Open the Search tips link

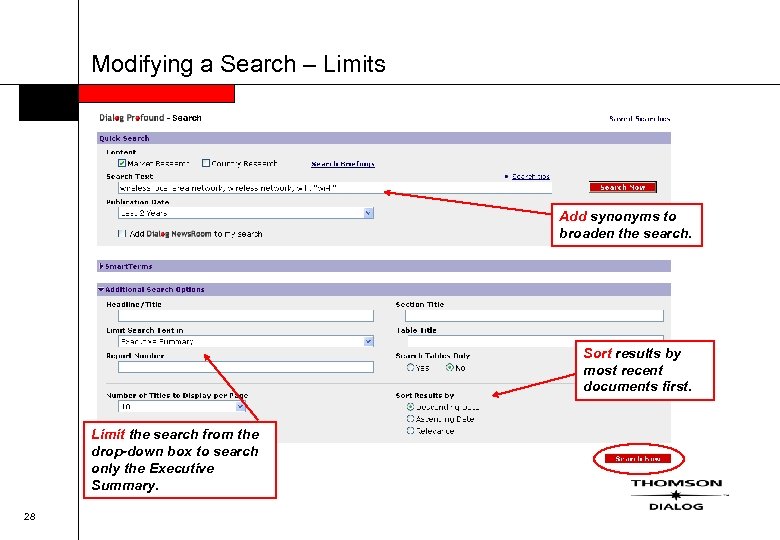click(x=531, y=176)
